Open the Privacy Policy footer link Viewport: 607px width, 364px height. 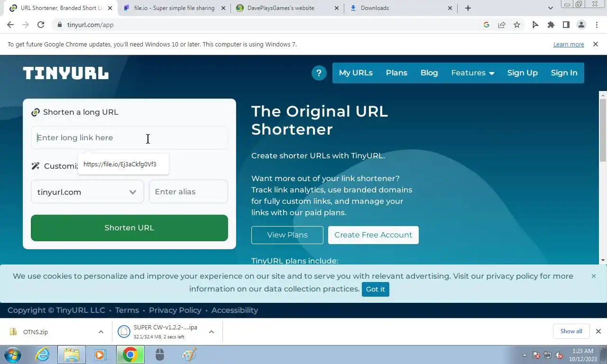pyautogui.click(x=175, y=310)
